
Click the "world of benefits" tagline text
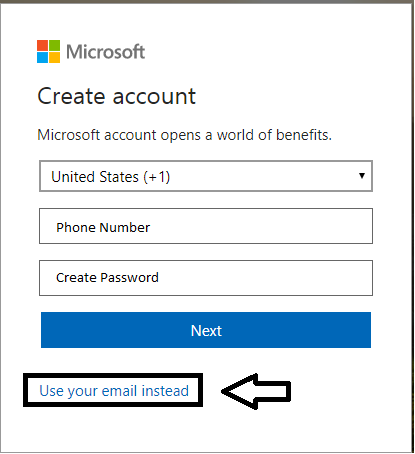tap(274, 135)
